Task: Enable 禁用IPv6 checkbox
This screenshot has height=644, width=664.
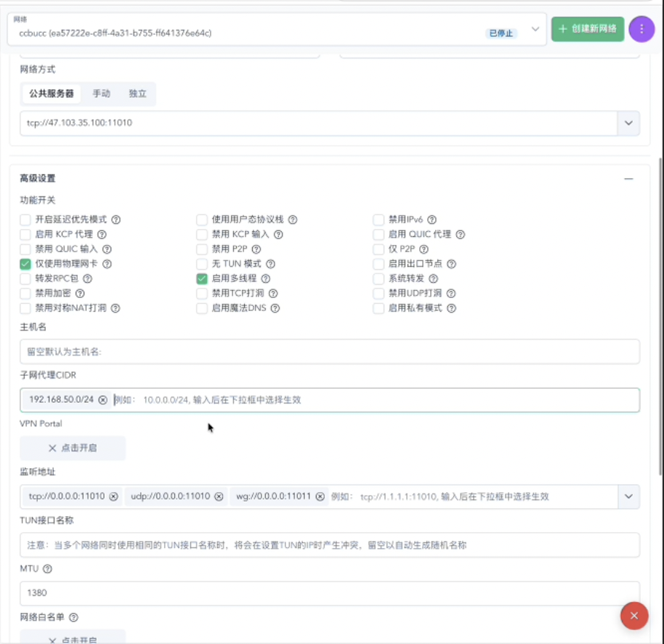Action: click(378, 220)
